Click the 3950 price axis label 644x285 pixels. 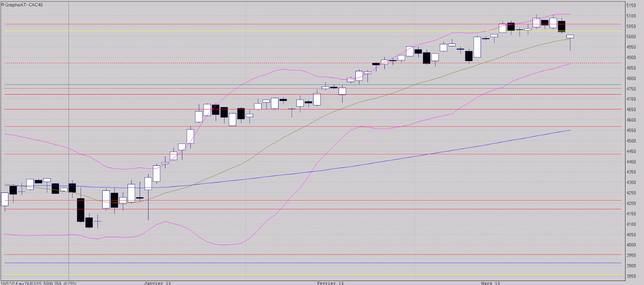point(631,255)
